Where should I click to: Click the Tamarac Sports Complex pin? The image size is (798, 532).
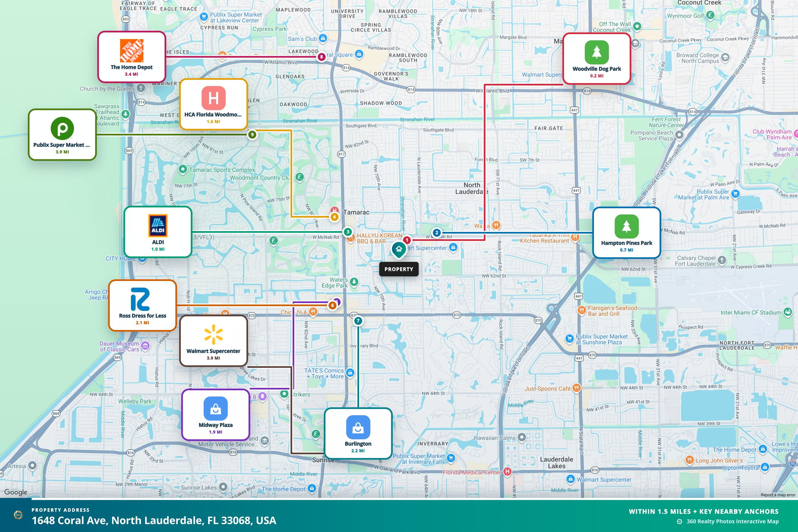[183, 170]
